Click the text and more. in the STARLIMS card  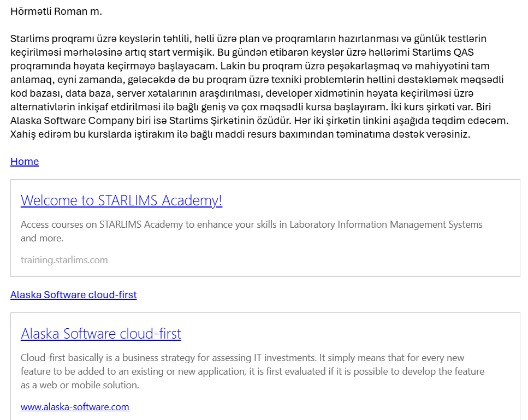point(42,238)
